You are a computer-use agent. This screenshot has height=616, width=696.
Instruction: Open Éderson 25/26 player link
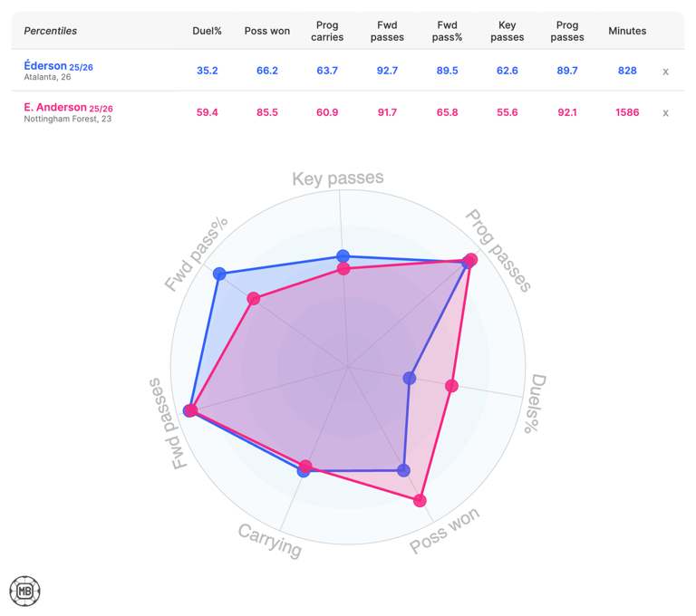click(58, 66)
